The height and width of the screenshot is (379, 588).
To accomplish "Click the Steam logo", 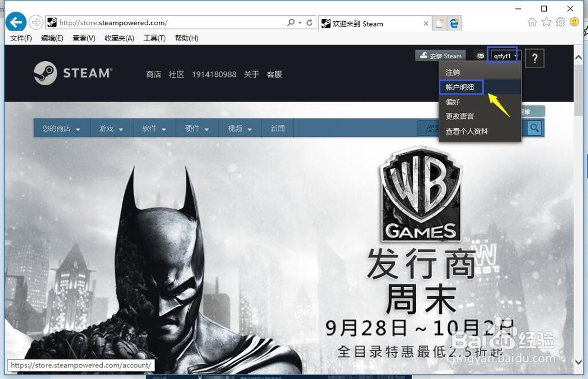I will pos(73,73).
